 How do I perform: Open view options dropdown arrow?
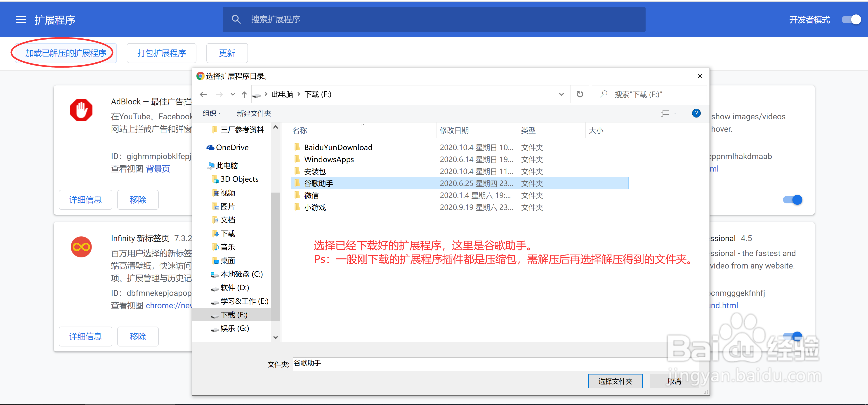tap(675, 113)
